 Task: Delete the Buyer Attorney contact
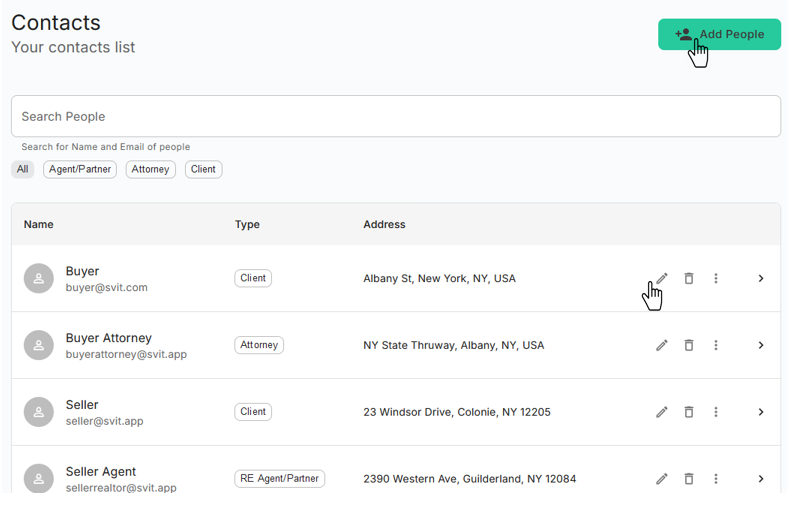689,345
